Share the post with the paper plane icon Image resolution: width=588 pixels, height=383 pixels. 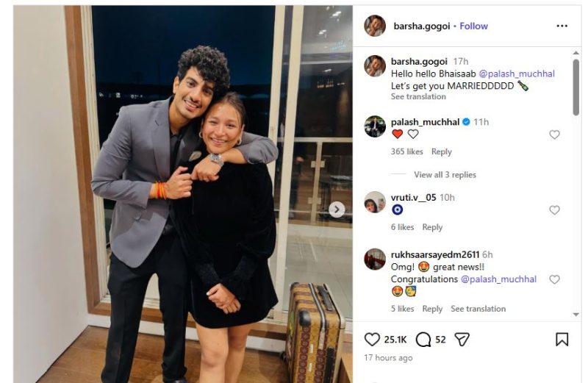[x=462, y=339]
